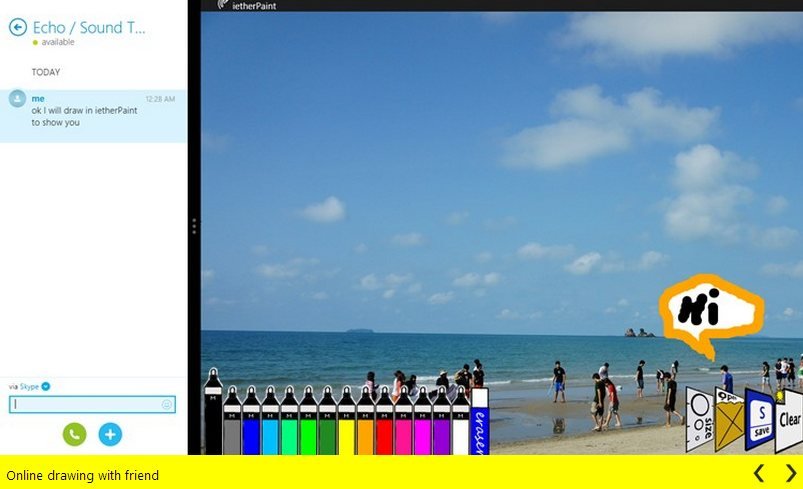Screen dimensions: 803x489
Task: Select the blue eraser tool
Action: (x=479, y=421)
